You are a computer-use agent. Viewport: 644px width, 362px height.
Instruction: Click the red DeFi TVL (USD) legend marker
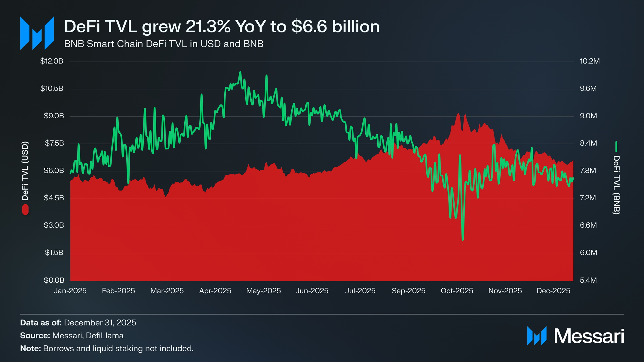click(x=25, y=209)
